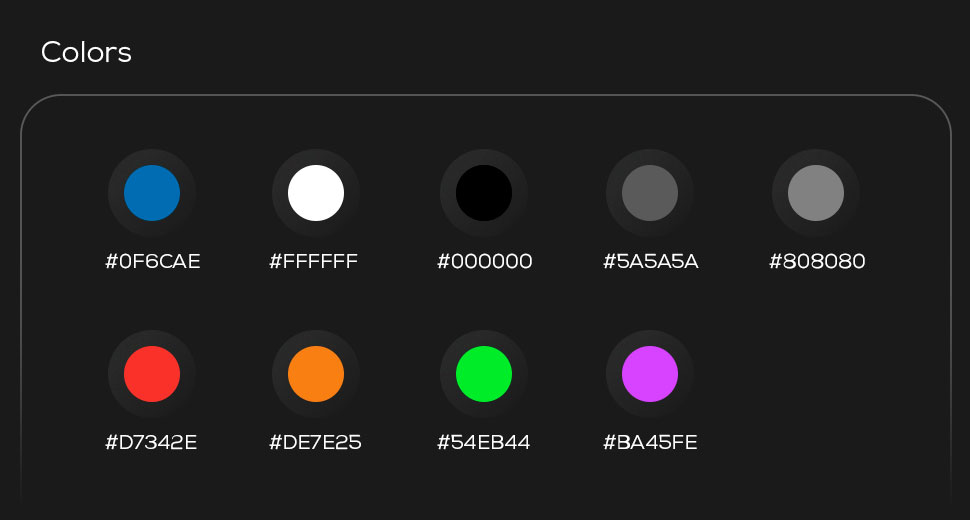Click the dark ring around the purple swatch

coord(650,338)
